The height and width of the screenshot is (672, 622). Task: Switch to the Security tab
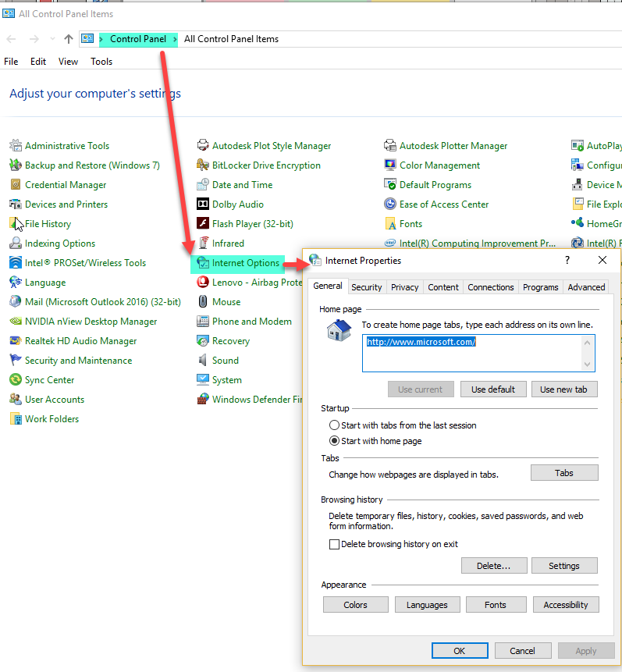(x=367, y=287)
